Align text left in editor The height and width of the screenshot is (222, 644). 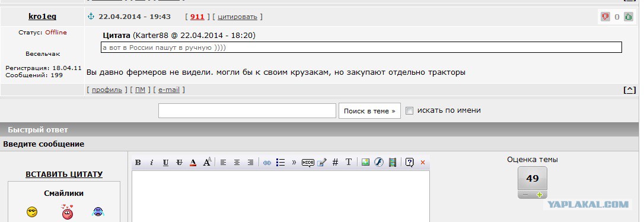[223, 163]
